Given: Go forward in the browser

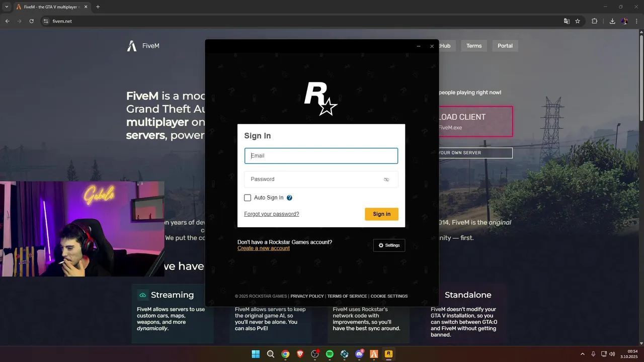Looking at the screenshot, I should point(19,21).
